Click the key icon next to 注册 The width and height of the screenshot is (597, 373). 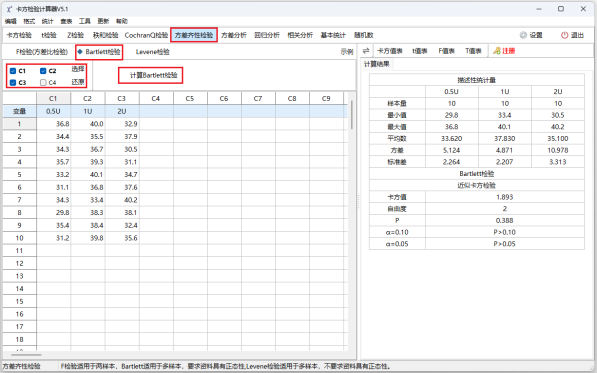click(x=496, y=51)
